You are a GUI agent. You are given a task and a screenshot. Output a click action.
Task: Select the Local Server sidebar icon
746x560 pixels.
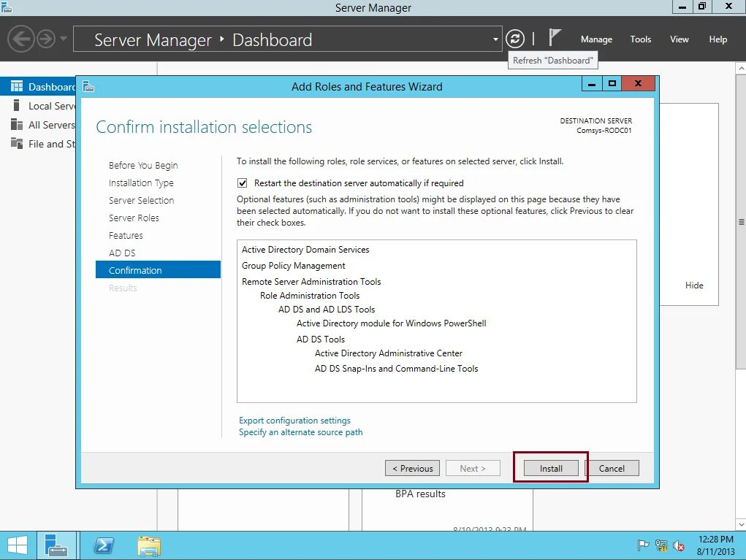[17, 106]
